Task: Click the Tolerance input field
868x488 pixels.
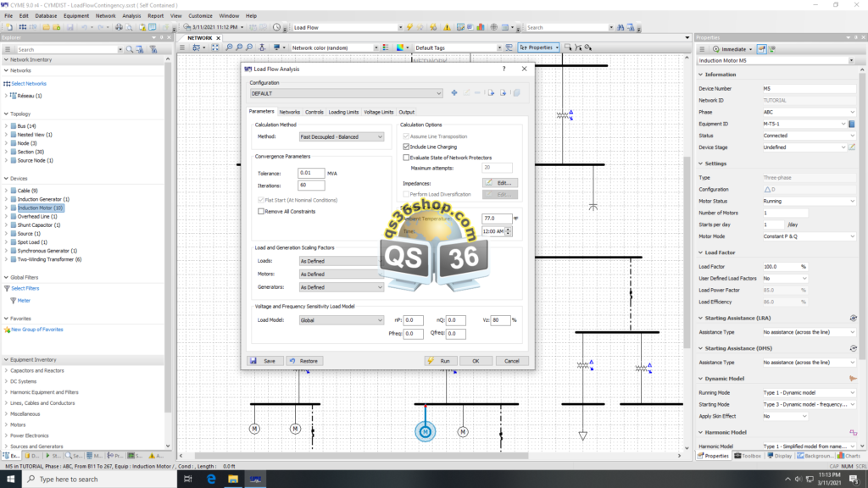Action: point(311,173)
